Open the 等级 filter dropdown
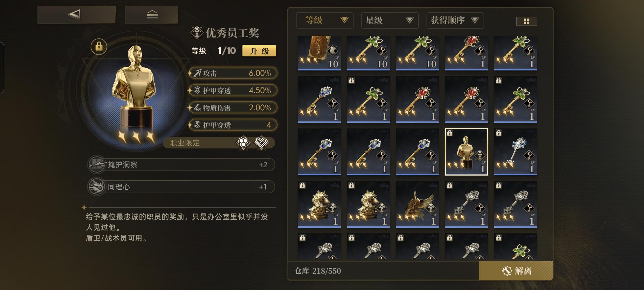644x290 pixels. (325, 20)
